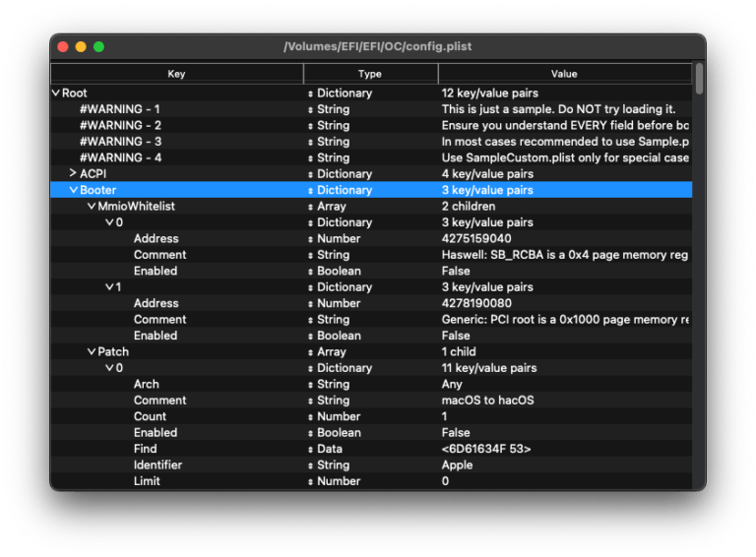
Task: Select the Identifier key row
Action: pos(158,465)
